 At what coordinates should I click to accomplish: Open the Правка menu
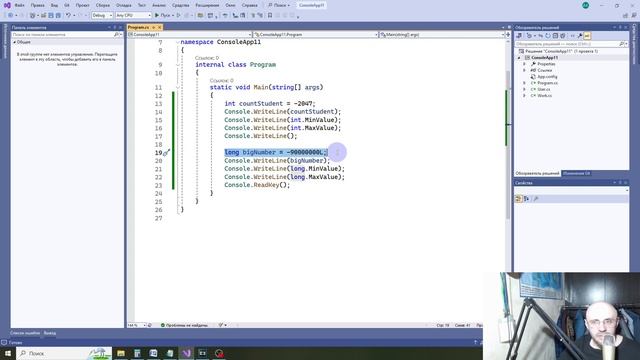point(38,5)
